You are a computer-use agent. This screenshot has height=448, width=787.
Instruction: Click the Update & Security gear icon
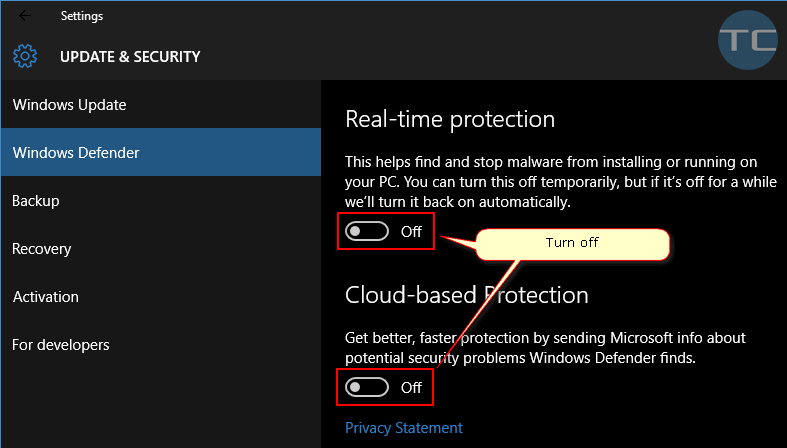coord(25,56)
